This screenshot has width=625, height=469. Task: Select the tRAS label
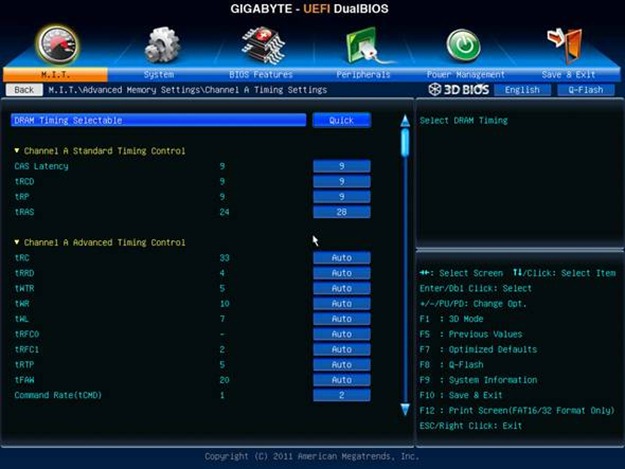(24, 212)
